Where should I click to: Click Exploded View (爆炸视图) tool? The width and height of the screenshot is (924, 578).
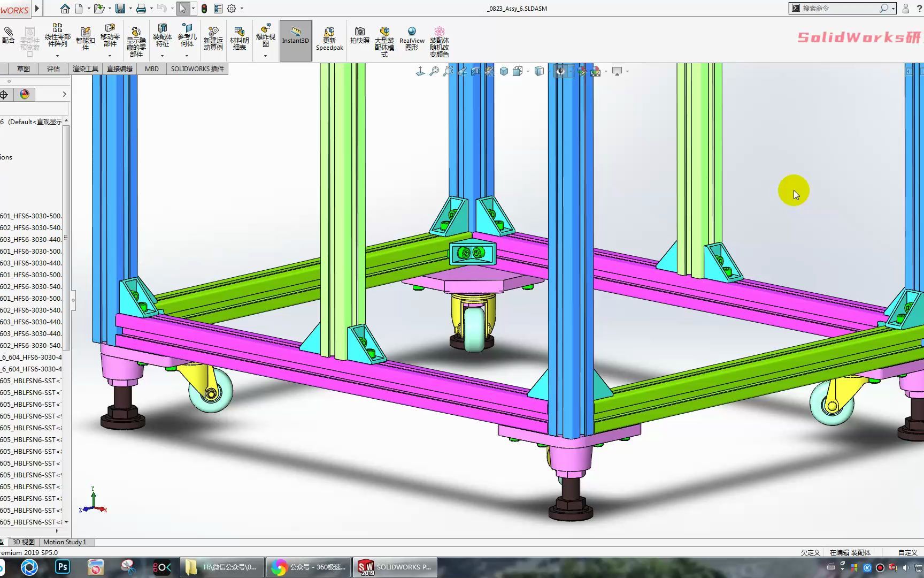click(266, 35)
